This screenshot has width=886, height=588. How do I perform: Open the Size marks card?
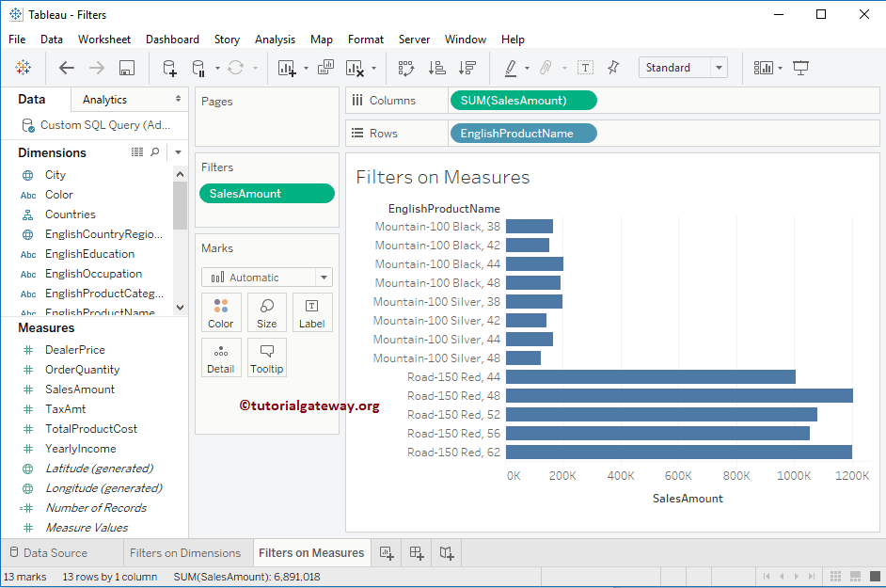267,312
